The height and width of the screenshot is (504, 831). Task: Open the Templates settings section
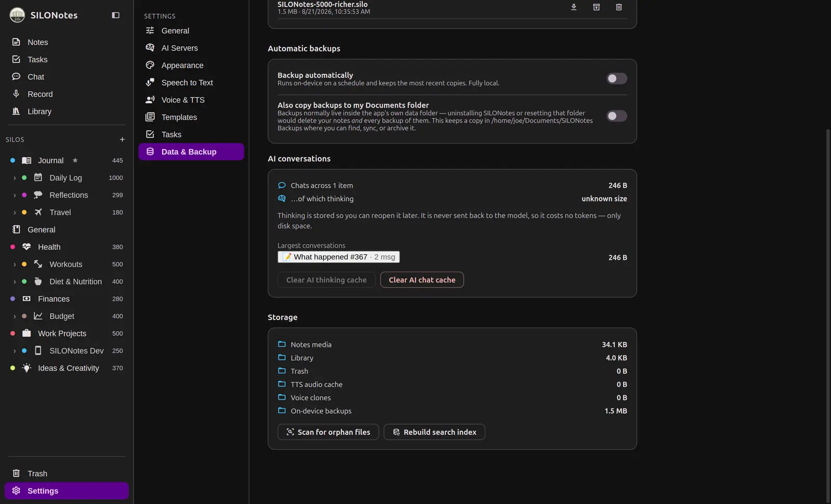[191, 117]
